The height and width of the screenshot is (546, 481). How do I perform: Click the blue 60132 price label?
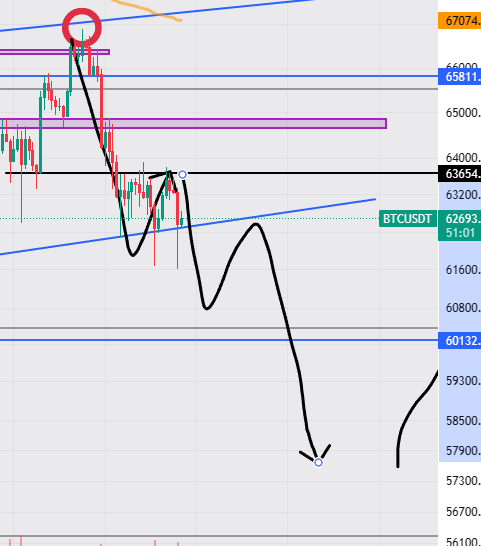459,340
